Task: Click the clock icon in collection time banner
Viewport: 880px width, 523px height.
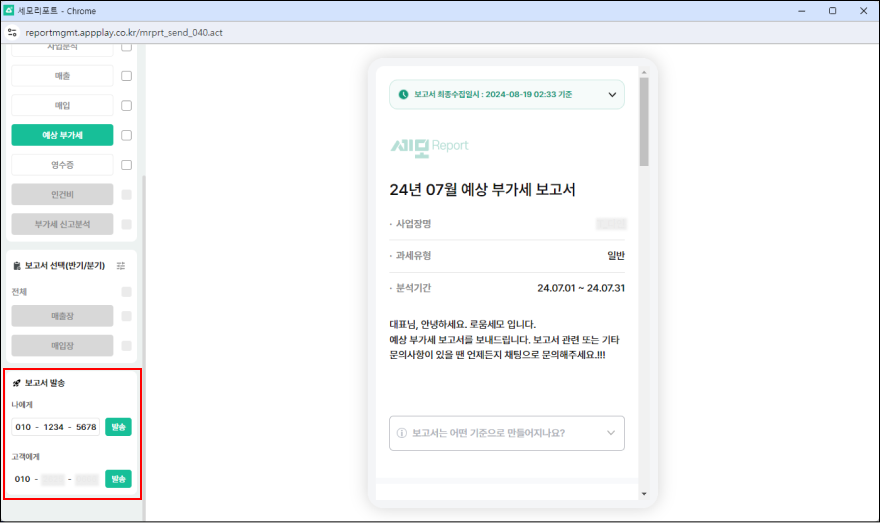Action: [x=403, y=95]
